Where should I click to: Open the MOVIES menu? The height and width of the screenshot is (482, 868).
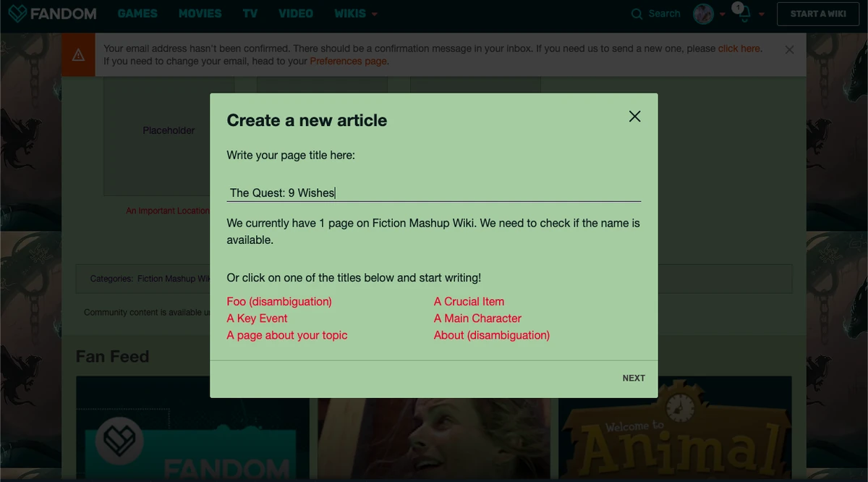(x=200, y=13)
